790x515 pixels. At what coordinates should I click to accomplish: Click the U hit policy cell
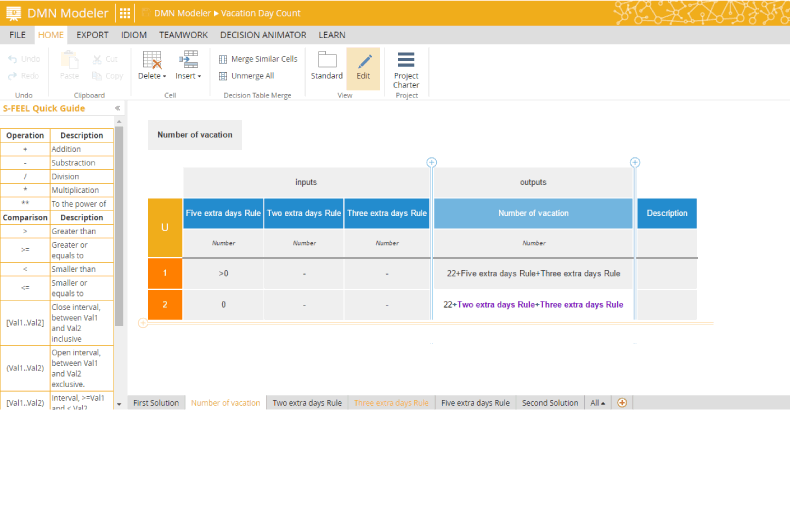click(x=165, y=228)
